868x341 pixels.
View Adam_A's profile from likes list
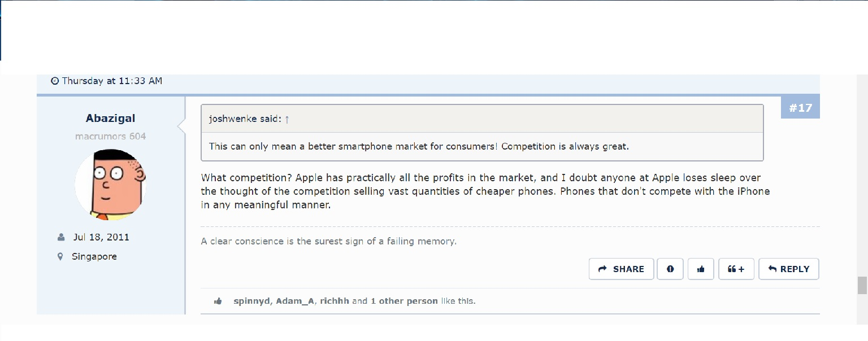(x=296, y=301)
